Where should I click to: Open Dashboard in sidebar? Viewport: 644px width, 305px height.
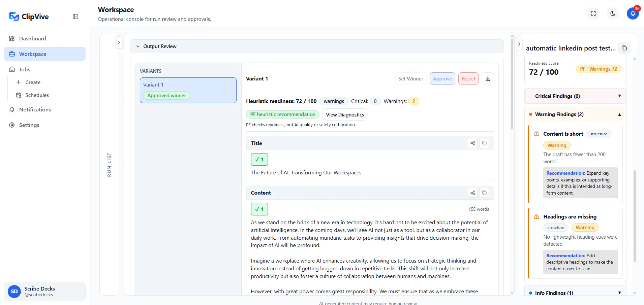(x=45, y=38)
